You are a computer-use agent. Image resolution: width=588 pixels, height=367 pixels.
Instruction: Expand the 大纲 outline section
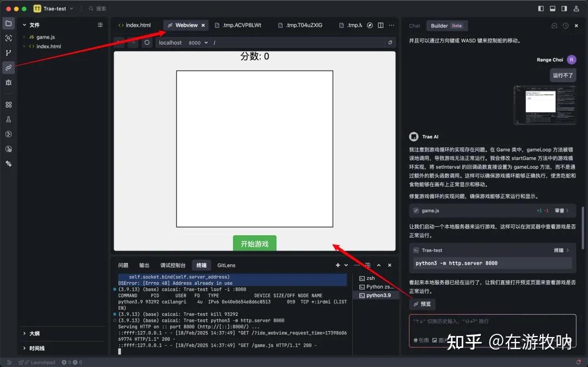[x=34, y=333]
